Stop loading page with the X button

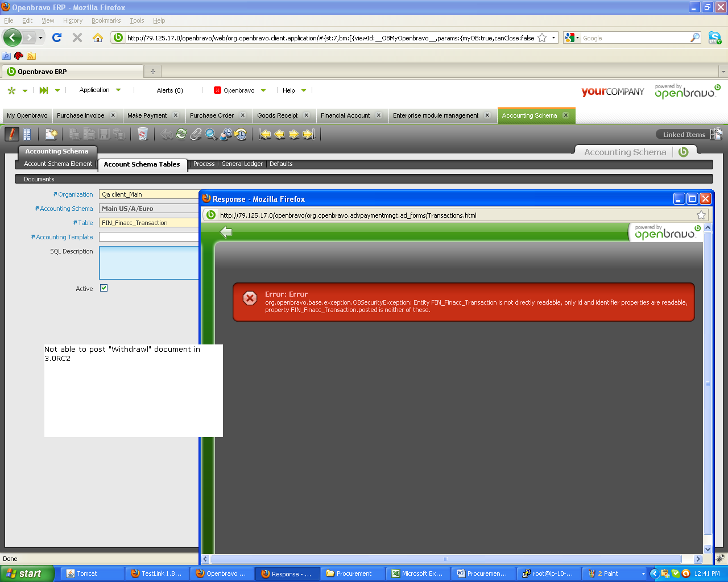coord(77,38)
